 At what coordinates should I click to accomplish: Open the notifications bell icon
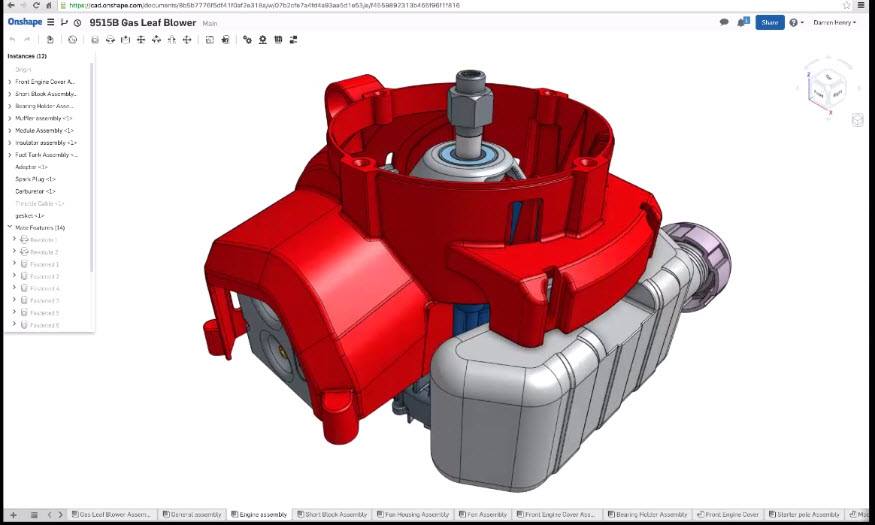coord(743,22)
